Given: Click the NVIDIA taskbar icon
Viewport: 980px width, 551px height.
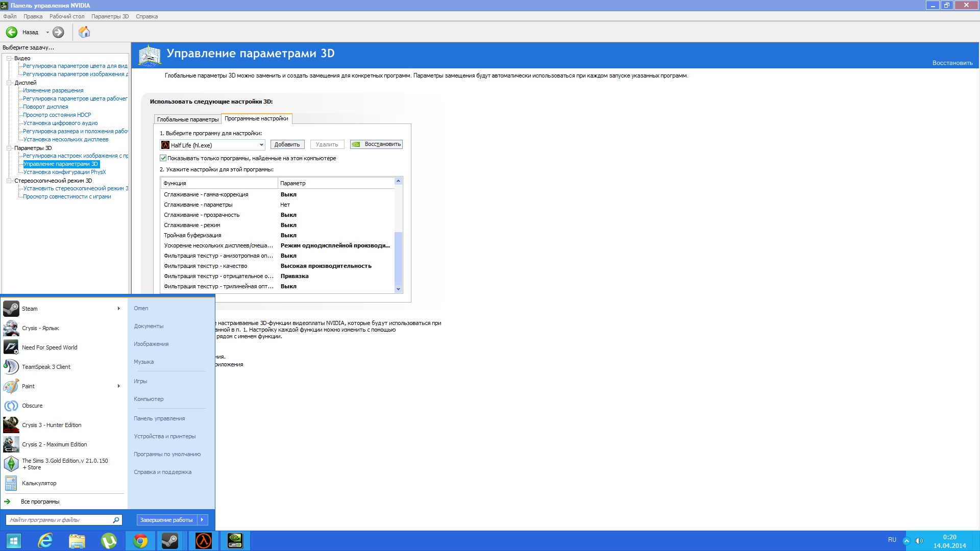Looking at the screenshot, I should click(235, 541).
